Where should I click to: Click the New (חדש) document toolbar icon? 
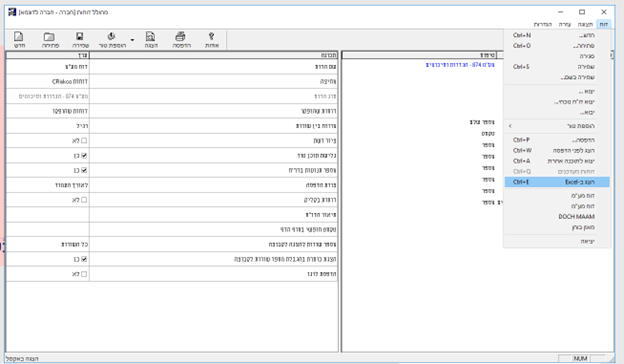click(19, 37)
